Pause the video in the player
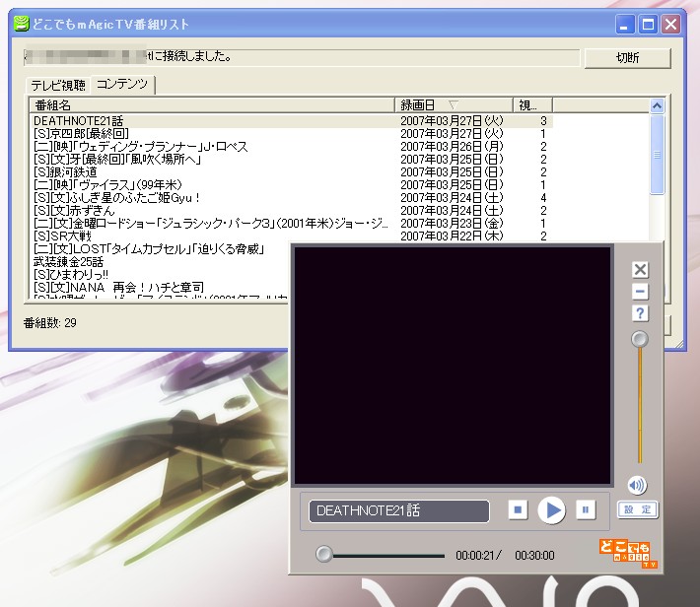The width and height of the screenshot is (700, 607). pos(586,509)
